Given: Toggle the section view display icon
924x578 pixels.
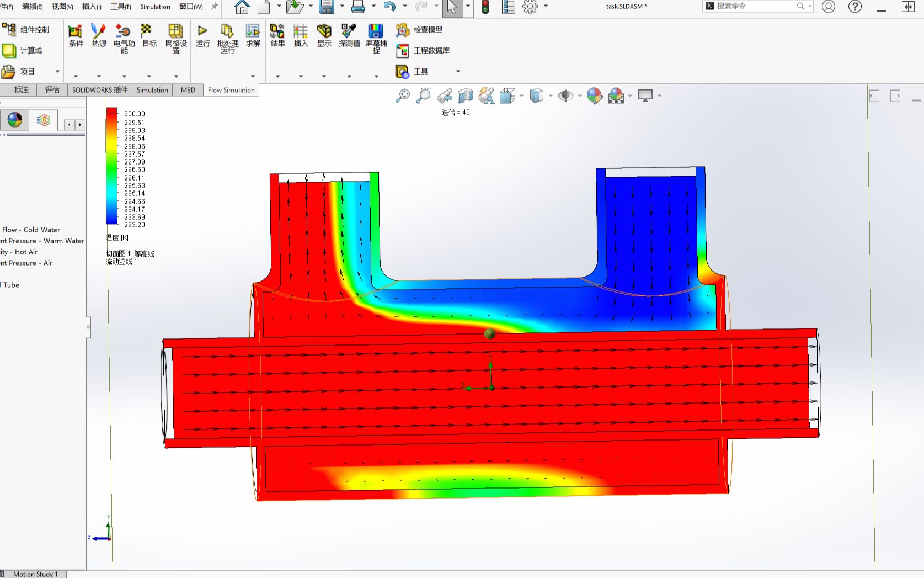Looking at the screenshot, I should click(x=465, y=96).
